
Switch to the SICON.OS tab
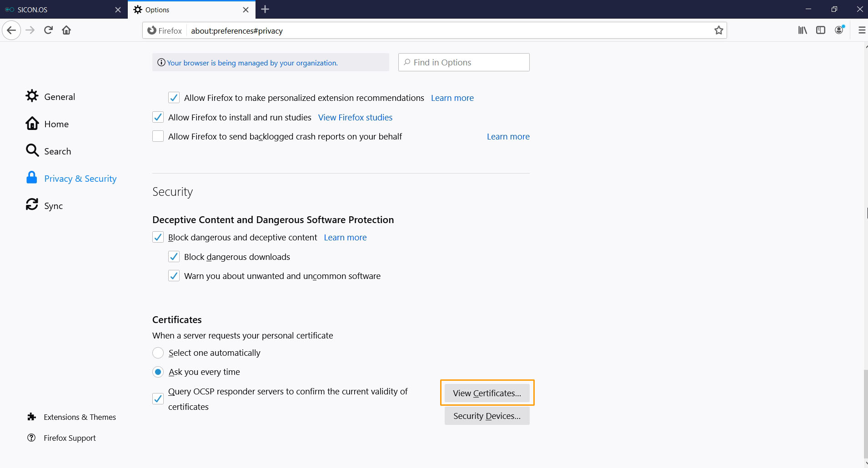tap(59, 10)
